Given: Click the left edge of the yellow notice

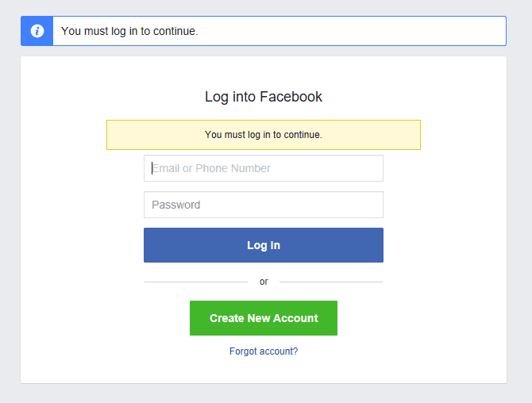Looking at the screenshot, I should (113, 135).
